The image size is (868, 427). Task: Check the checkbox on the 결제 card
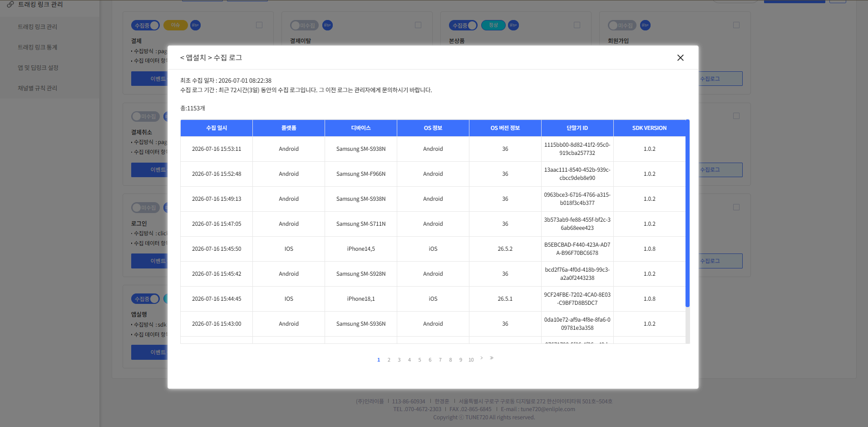click(259, 25)
